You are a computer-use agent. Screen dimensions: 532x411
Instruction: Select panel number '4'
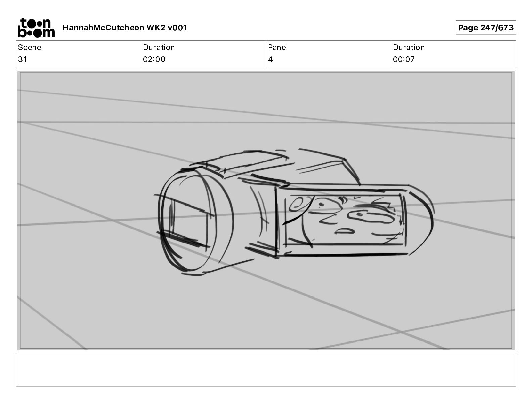[x=271, y=59]
